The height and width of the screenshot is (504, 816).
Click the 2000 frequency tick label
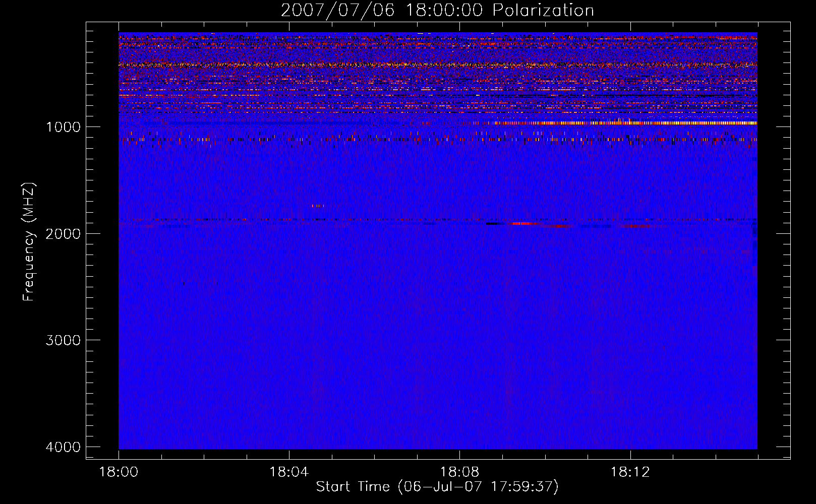[x=63, y=234]
